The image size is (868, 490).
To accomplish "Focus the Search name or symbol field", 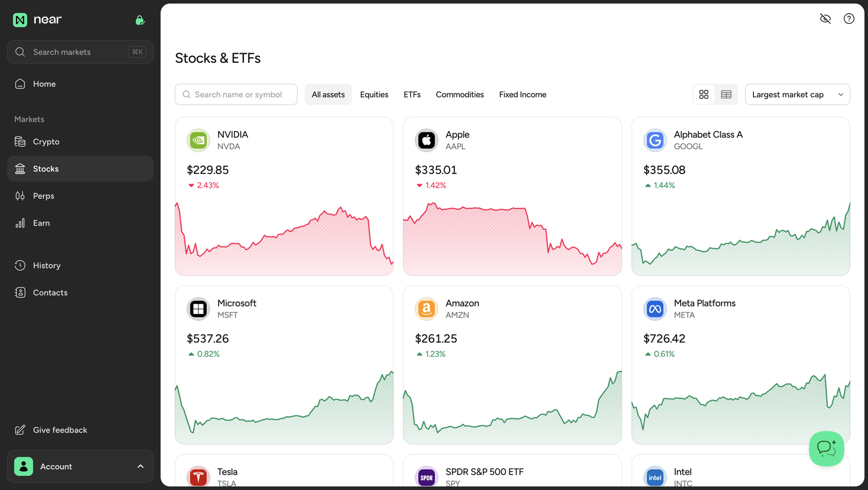I will [x=236, y=94].
